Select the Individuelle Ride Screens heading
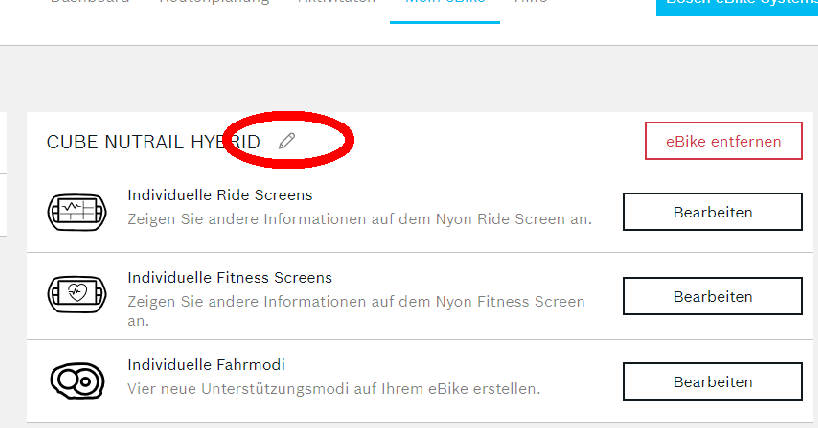Image resolution: width=818 pixels, height=428 pixels. tap(220, 195)
